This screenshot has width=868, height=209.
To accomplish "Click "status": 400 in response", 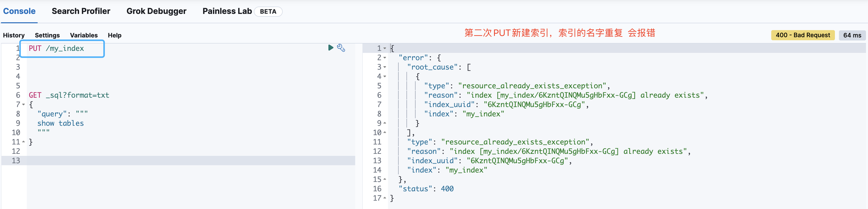I will click(x=426, y=189).
